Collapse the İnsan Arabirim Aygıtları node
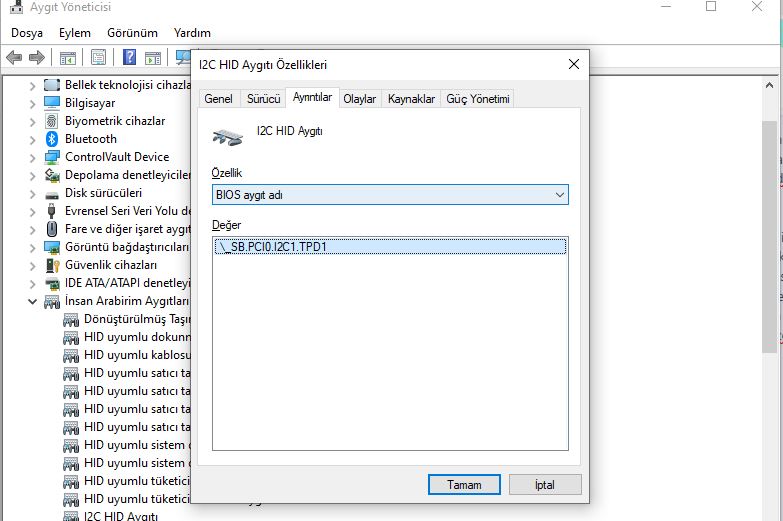This screenshot has height=521, width=783. (32, 302)
